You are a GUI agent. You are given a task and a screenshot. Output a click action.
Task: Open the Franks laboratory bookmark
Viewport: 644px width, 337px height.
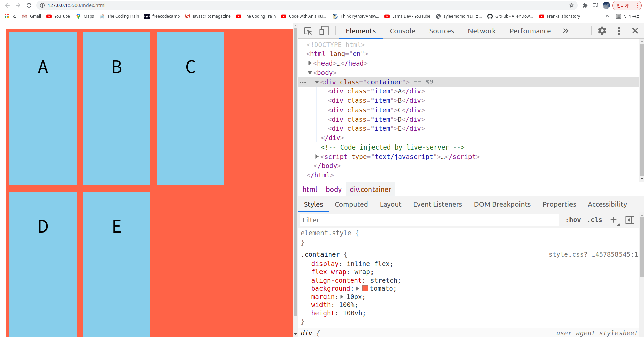coord(559,16)
